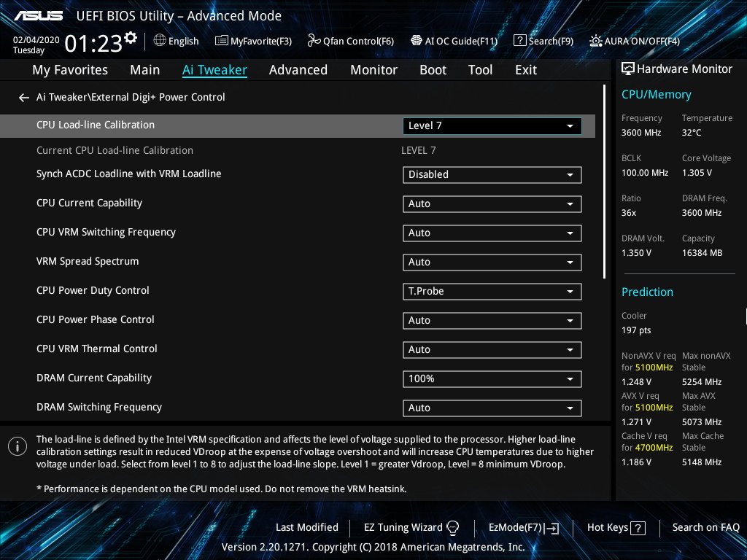Click the LEVEL 7 current value
Screen dimensions: 747x560
click(x=418, y=150)
